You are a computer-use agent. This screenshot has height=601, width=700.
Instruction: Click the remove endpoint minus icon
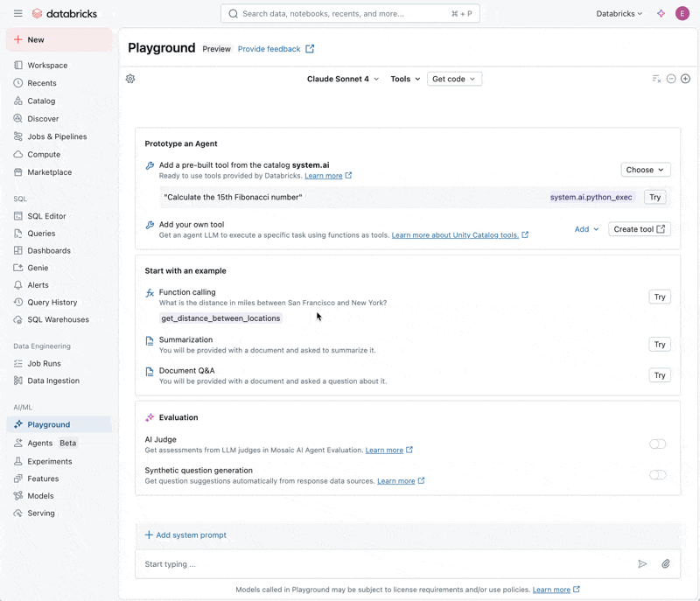pyautogui.click(x=671, y=79)
